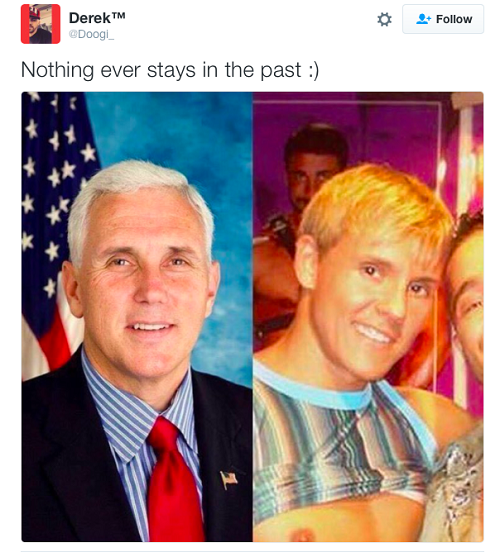Click the @Doogi_ username handle

tap(91, 34)
